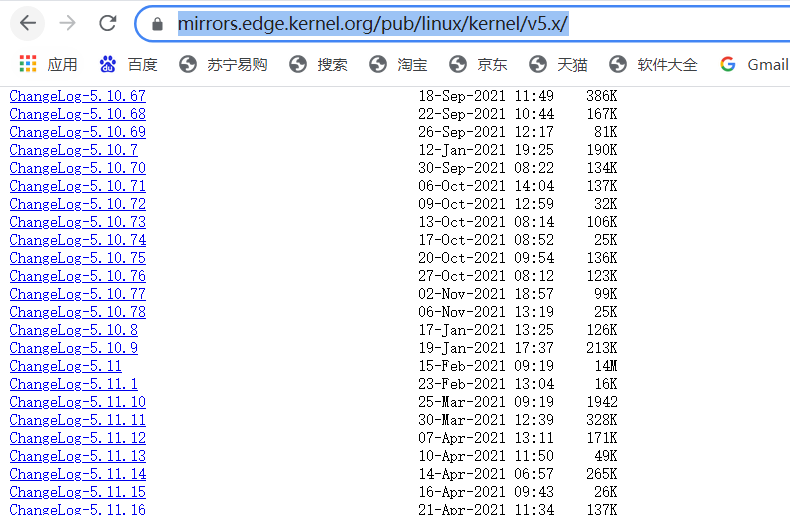Go forward with the browser arrow
Screen dimensions: 790x515
click(x=68, y=23)
